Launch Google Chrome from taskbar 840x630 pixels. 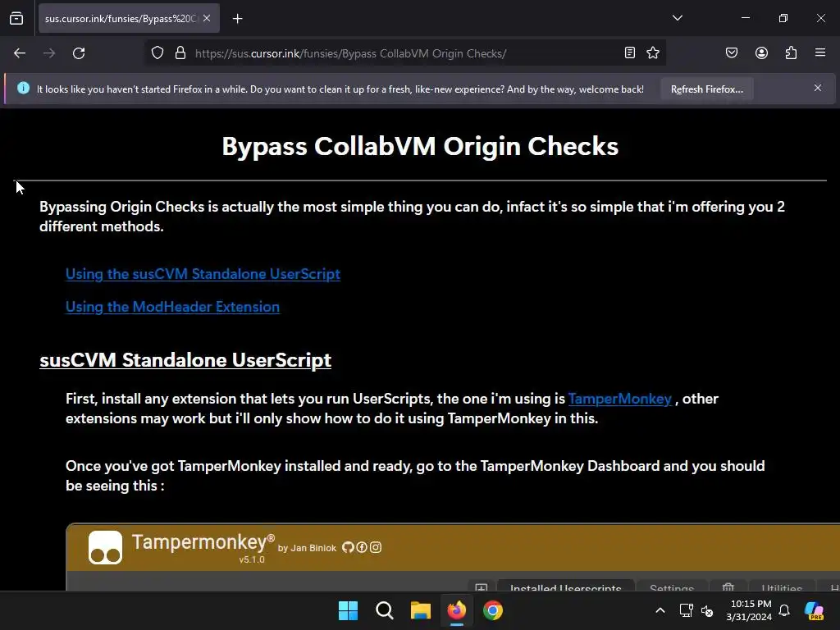[x=493, y=610]
